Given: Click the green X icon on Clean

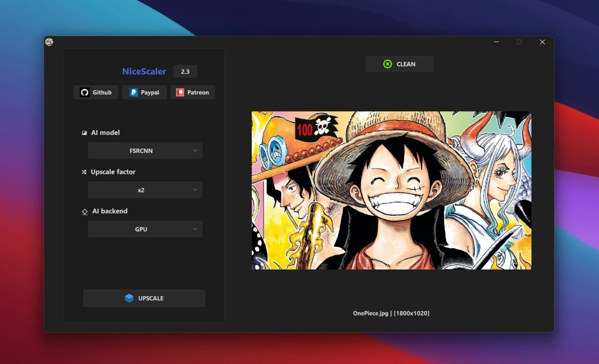Looking at the screenshot, I should click(388, 64).
